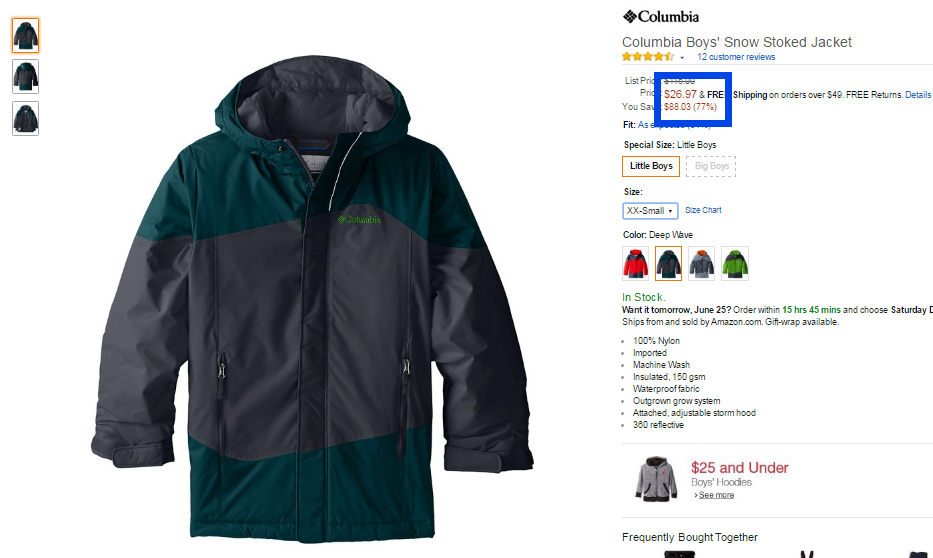Select the first jacket thumbnail image
This screenshot has width=933, height=558.
26,36
